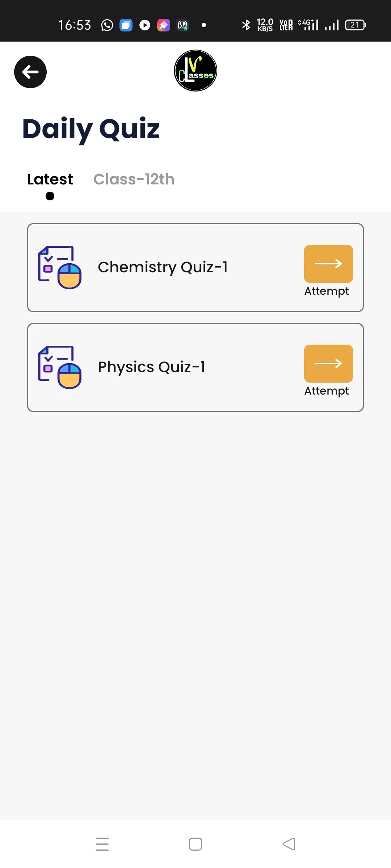Tap the play button notification icon

coord(145,25)
